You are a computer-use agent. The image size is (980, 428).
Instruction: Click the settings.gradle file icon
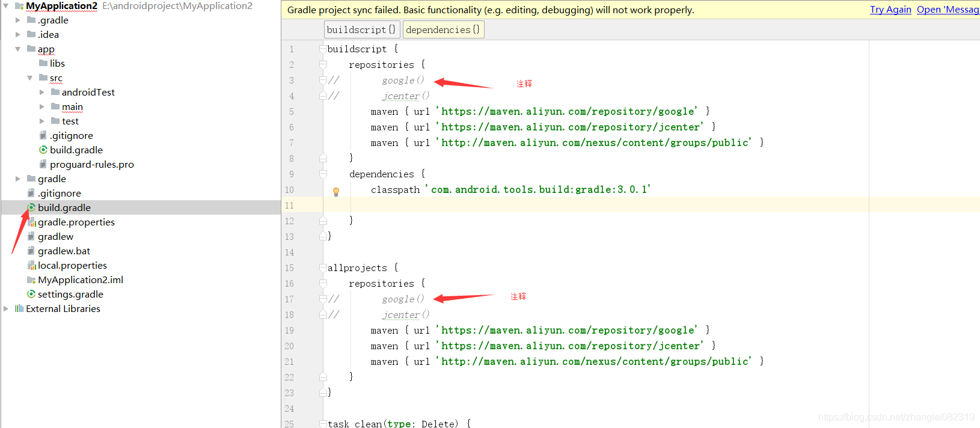[x=31, y=294]
